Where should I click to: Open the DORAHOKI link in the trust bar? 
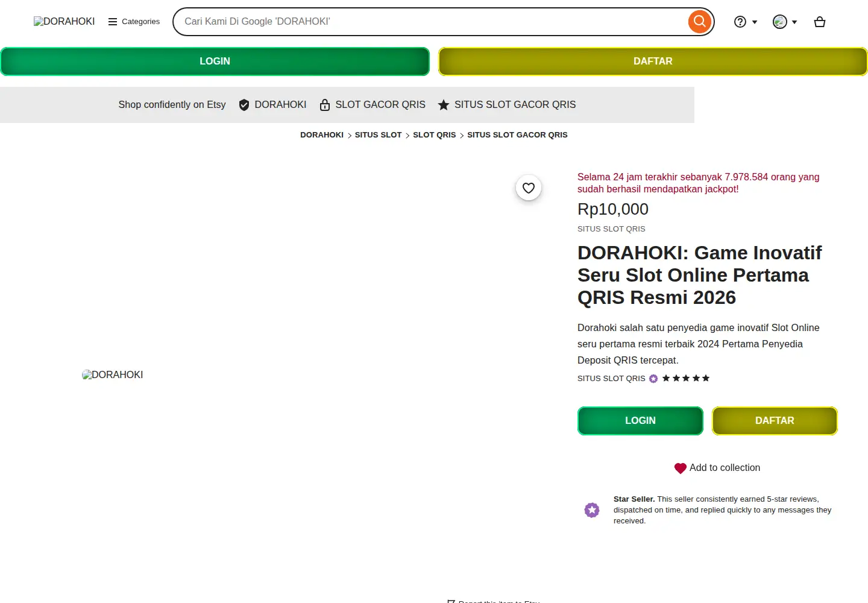pos(281,105)
